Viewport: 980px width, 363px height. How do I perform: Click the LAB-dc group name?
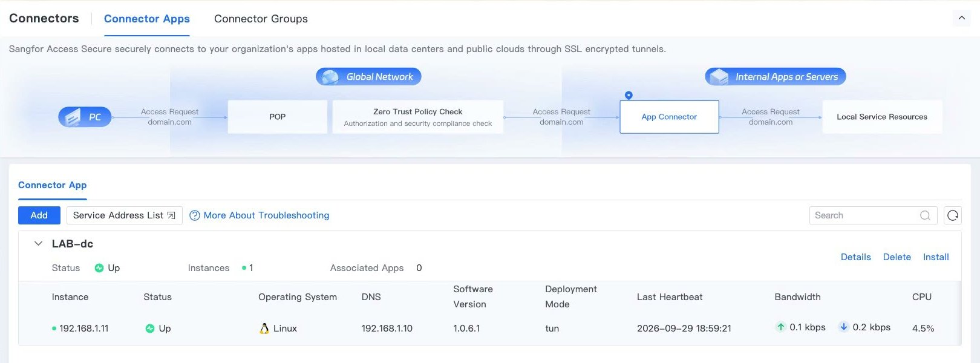73,244
